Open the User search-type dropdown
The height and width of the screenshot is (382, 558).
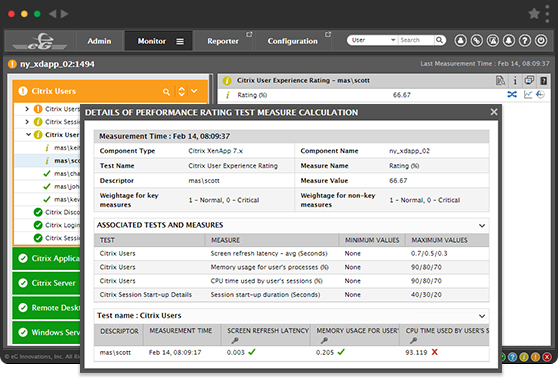[x=373, y=40]
